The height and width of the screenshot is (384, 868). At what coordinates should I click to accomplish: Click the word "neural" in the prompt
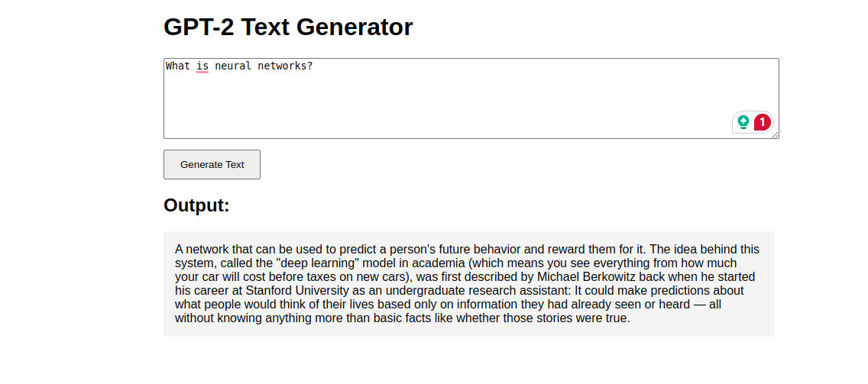click(233, 66)
